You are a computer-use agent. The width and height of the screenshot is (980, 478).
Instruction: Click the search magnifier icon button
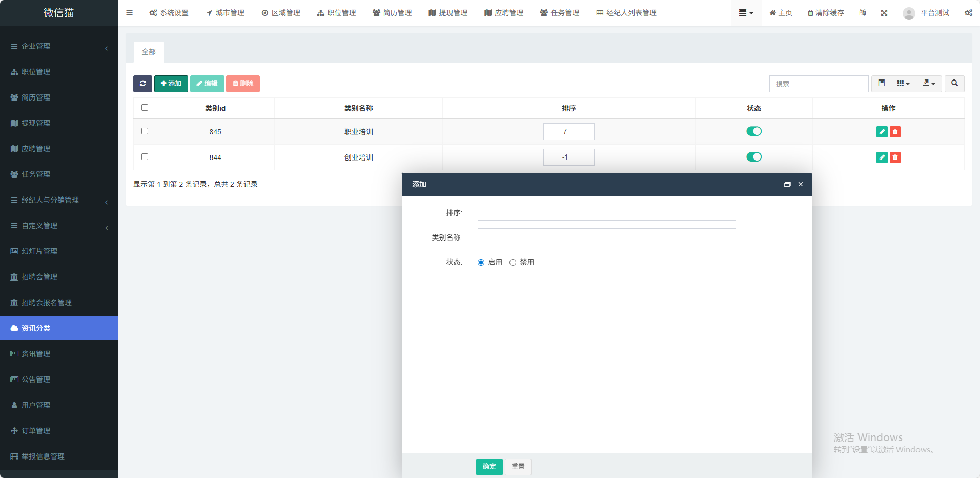click(954, 84)
